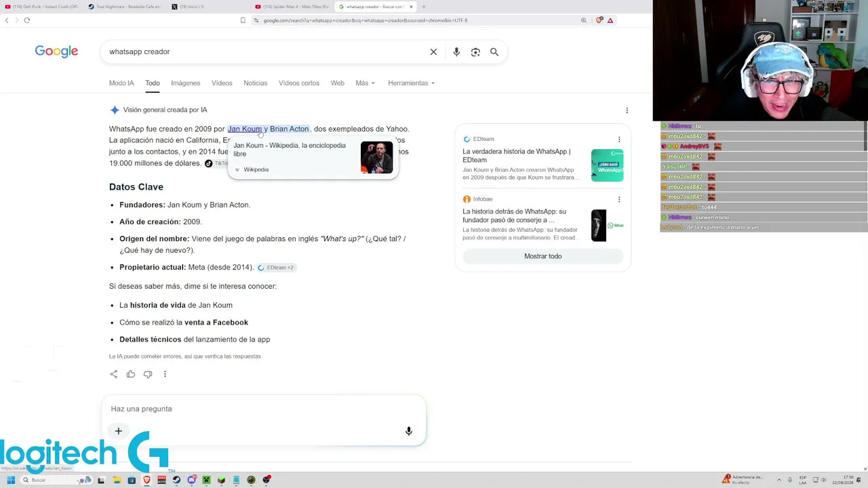Open options menu for Infobae source card

pos(619,199)
